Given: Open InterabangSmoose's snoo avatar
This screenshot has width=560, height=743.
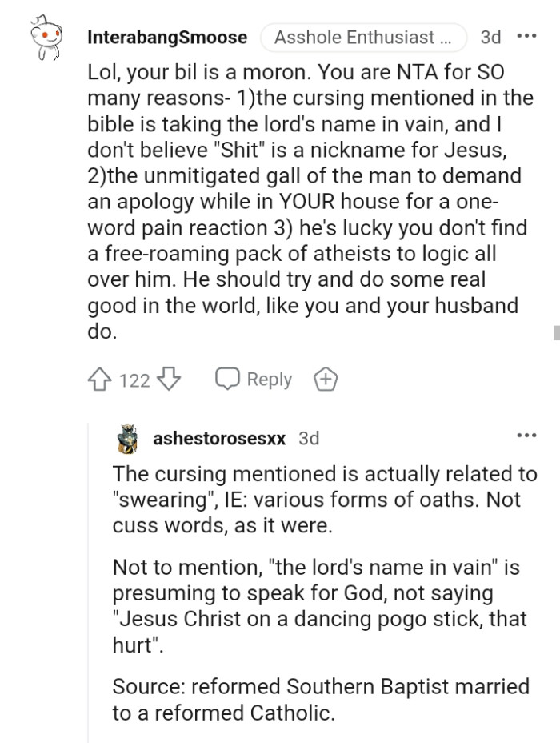Looking at the screenshot, I should point(44,34).
